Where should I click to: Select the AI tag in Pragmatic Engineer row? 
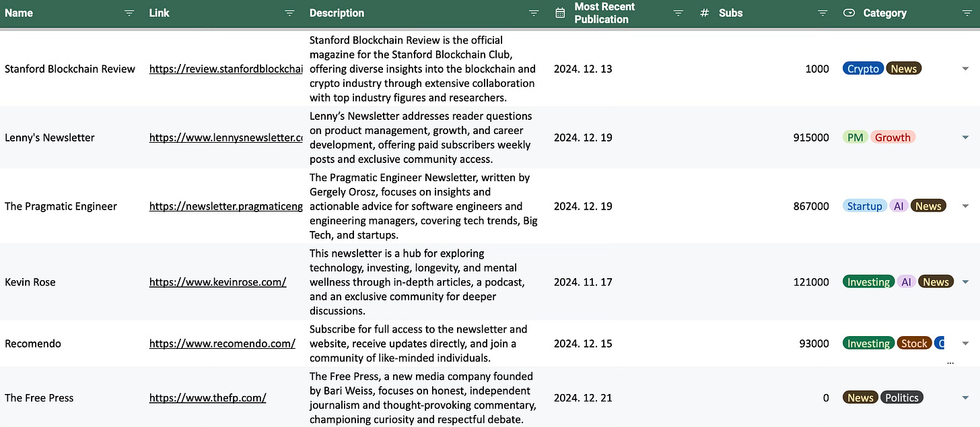[x=899, y=206]
